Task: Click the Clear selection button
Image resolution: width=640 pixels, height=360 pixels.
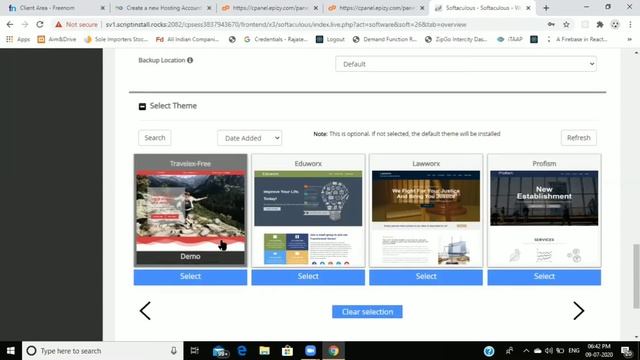Action: pyautogui.click(x=367, y=312)
